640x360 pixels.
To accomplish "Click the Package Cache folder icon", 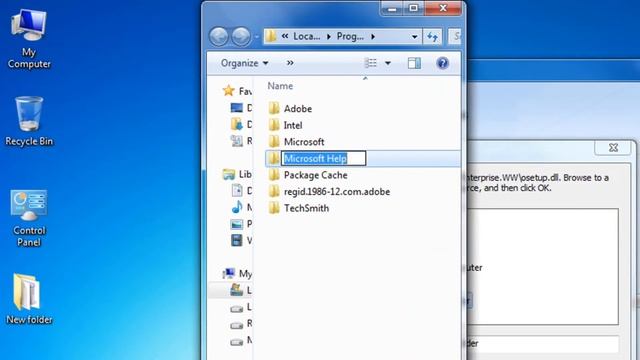I will pyautogui.click(x=274, y=175).
